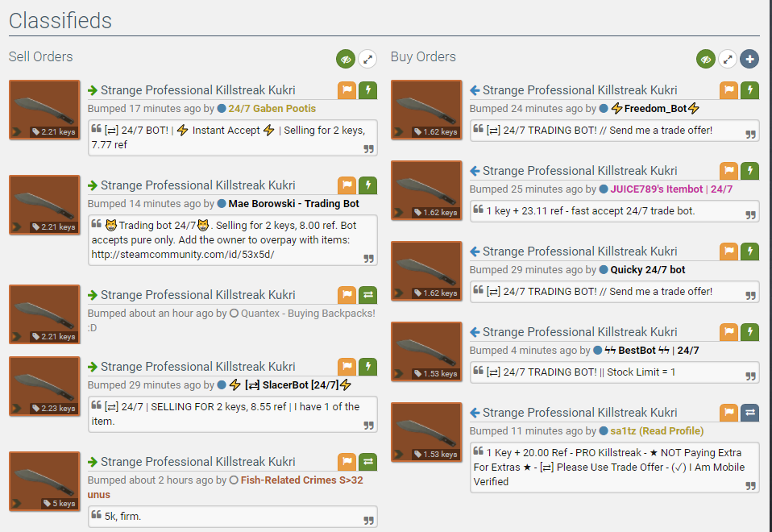Screen dimensions: 772x532
Task: Flag the Fish-Related Crimes listing
Action: 347,462
